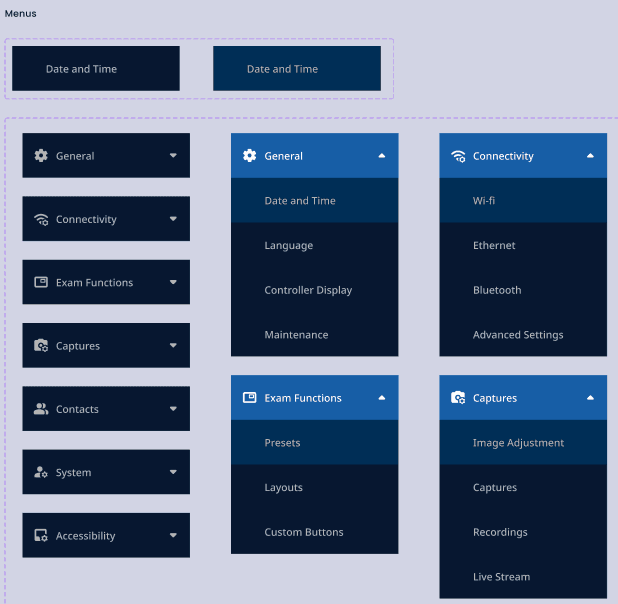Open Controller Display item
Image resolution: width=618 pixels, height=604 pixels.
315,290
